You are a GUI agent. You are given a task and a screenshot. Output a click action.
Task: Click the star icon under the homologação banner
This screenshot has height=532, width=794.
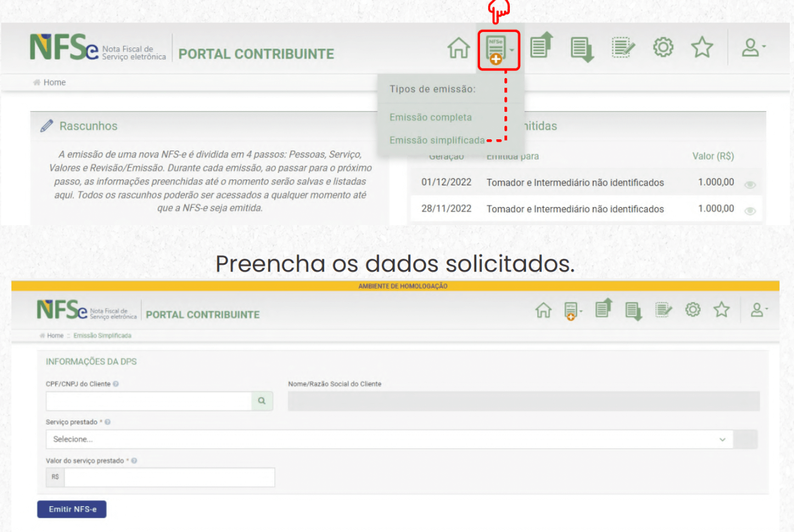[x=723, y=311]
